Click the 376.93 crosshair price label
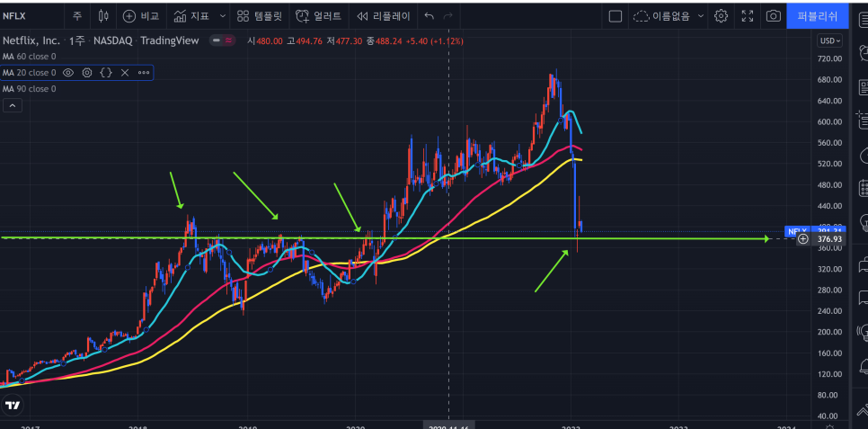The image size is (868, 429). click(829, 239)
